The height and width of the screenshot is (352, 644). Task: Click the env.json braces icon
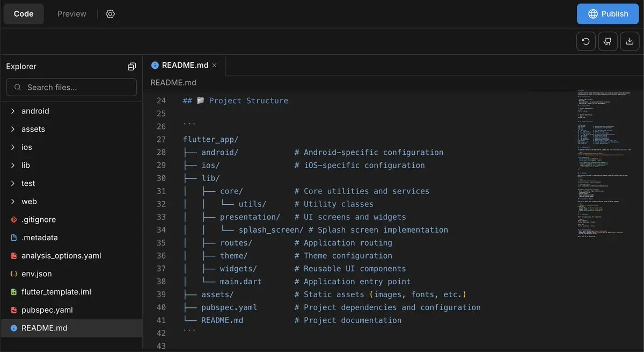pyautogui.click(x=14, y=274)
